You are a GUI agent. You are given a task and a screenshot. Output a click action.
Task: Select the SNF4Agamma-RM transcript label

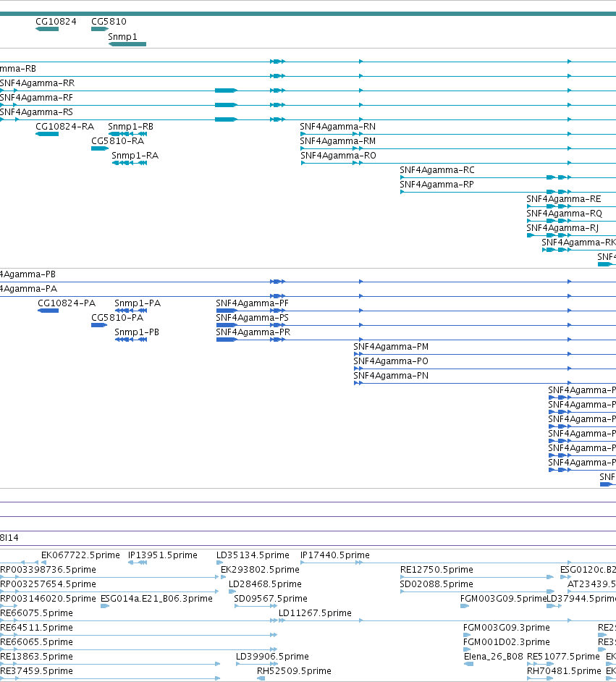tap(338, 141)
